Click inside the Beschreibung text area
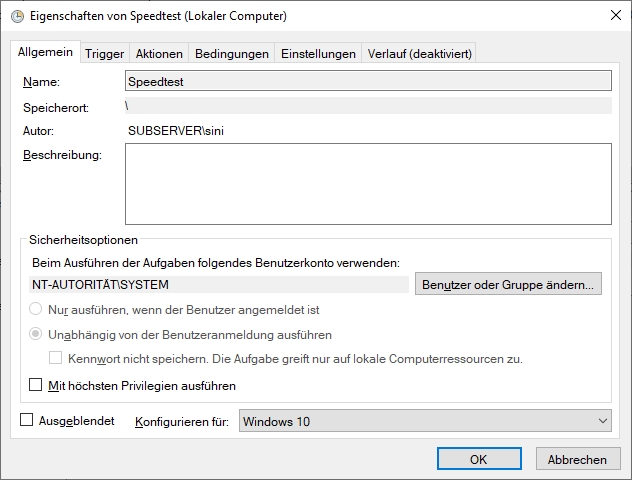Image resolution: width=632 pixels, height=480 pixels. point(368,184)
